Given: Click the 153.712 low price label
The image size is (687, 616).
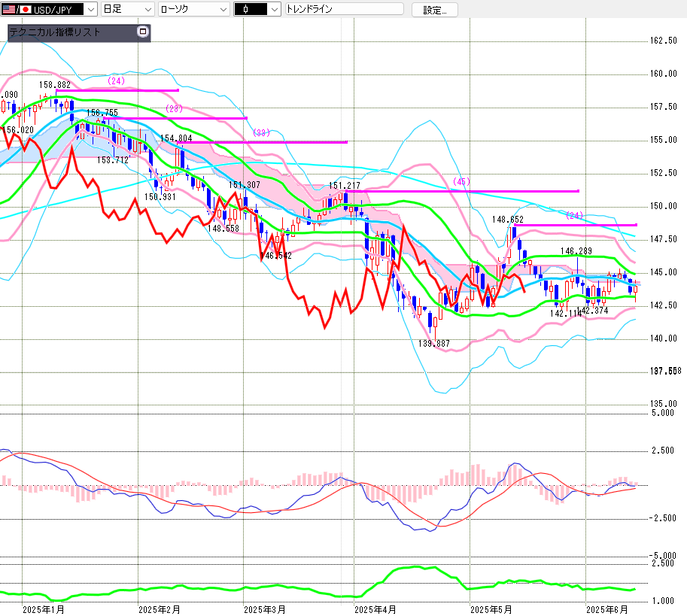Looking at the screenshot, I should (x=113, y=160).
